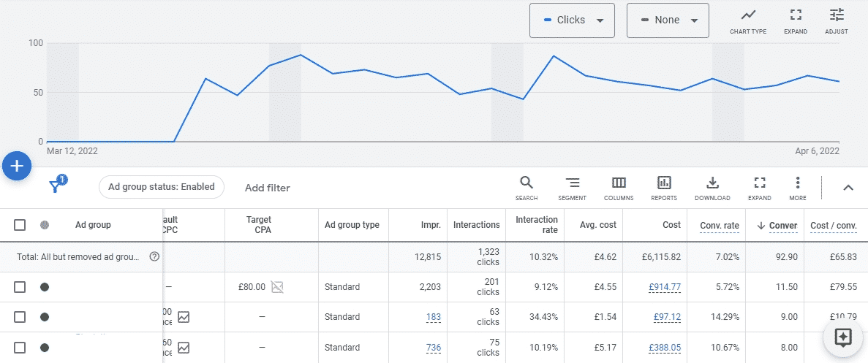The image size is (868, 363).
Task: Sort by the Conv. rate column header
Action: pos(720,225)
